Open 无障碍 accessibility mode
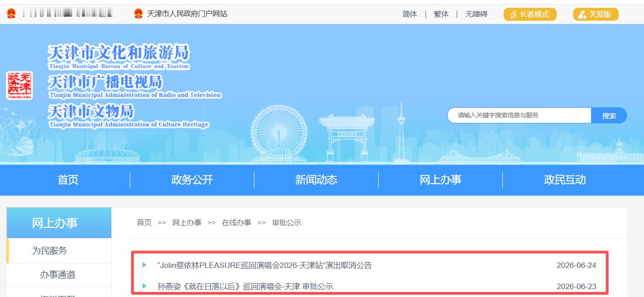Viewport: 644px width, 297px height. point(476,14)
